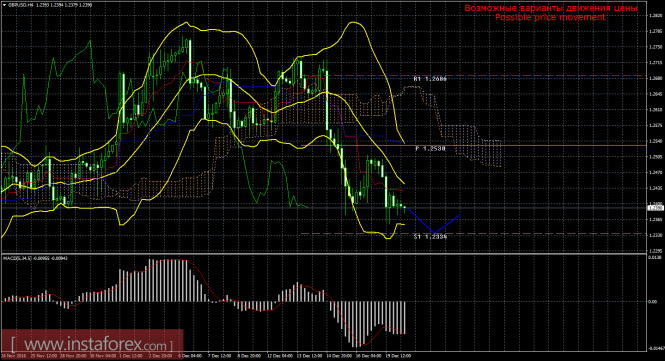Click the highlighted current price tag on the axis
The height and width of the screenshot is (361, 665).
656,208
